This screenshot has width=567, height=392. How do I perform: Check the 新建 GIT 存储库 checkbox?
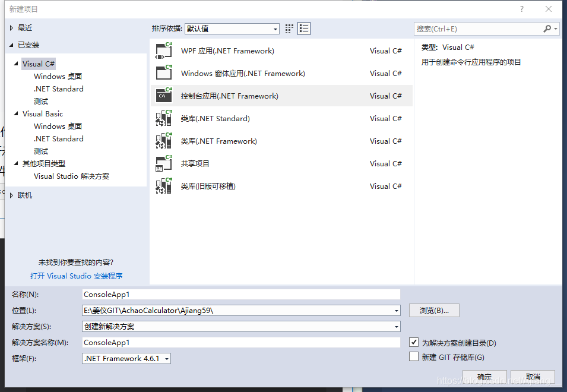coord(414,356)
